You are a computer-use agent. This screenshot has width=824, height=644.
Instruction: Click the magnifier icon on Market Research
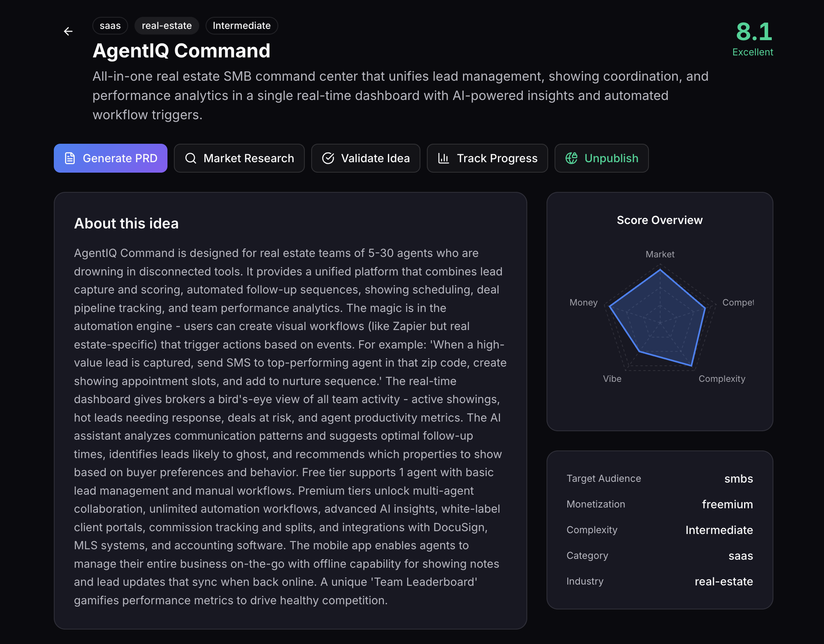coord(191,158)
